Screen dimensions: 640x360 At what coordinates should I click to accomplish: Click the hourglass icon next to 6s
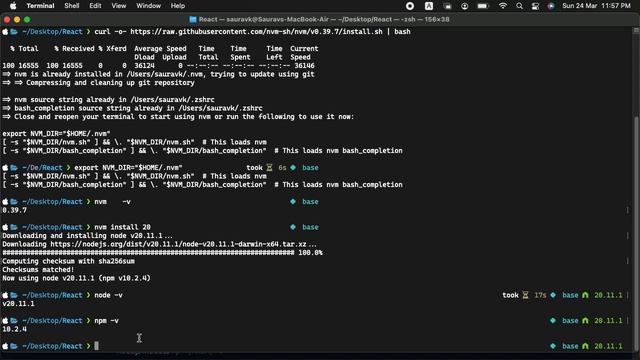(x=269, y=167)
